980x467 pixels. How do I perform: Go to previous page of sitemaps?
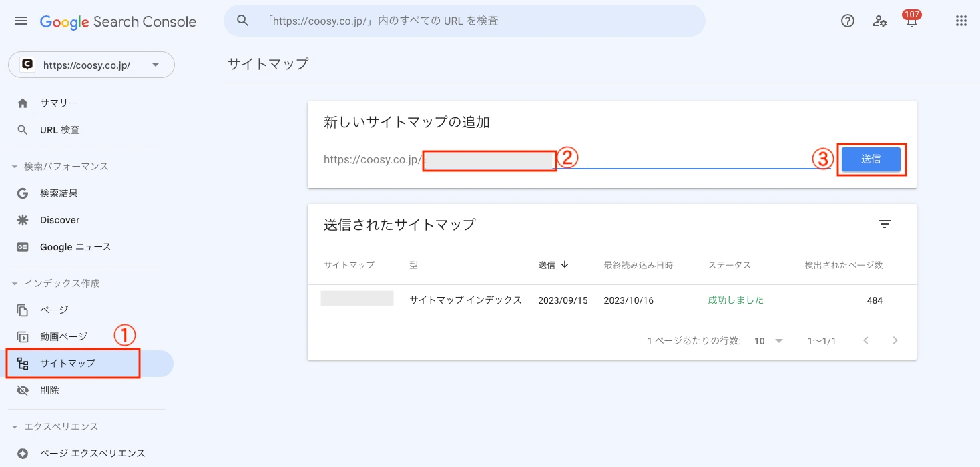click(866, 340)
